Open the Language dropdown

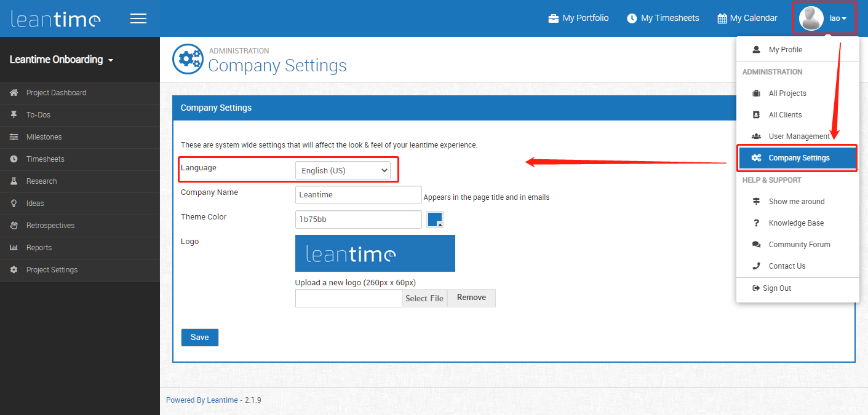343,170
